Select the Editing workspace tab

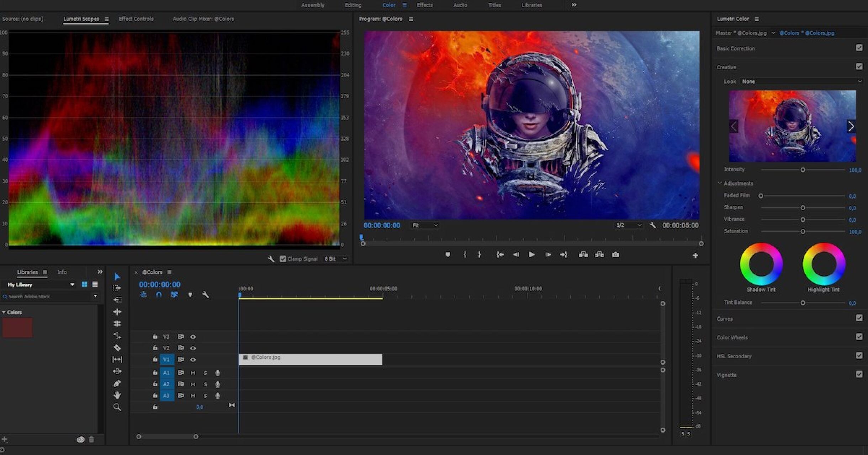[x=353, y=5]
